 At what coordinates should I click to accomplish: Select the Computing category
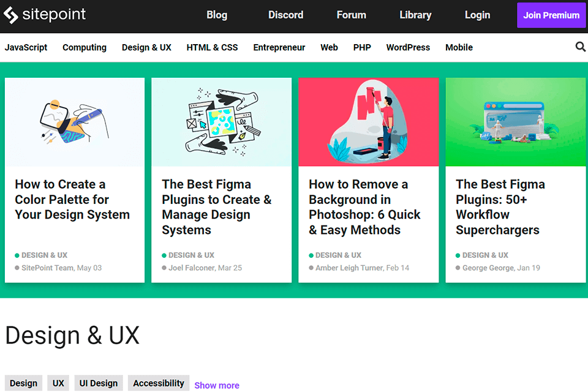(85, 48)
